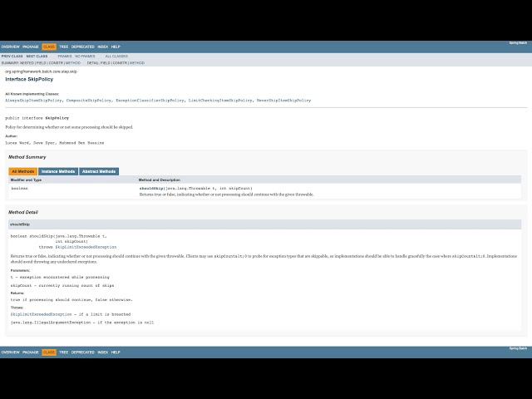Image resolution: width=532 pixels, height=399 pixels.
Task: Click the 't - exception encountered while processing' line
Action: (60, 277)
